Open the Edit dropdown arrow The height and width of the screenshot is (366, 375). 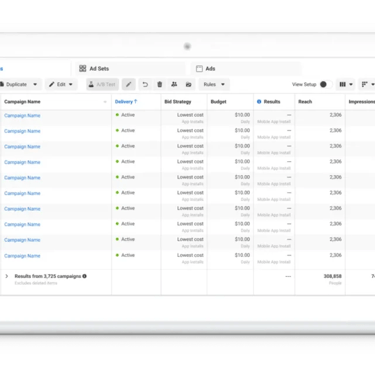[71, 84]
